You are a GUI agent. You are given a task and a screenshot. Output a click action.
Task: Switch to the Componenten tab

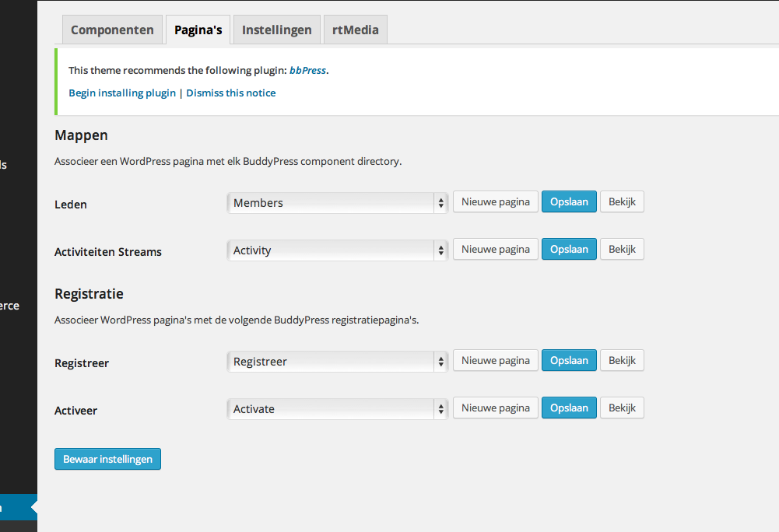pos(112,30)
